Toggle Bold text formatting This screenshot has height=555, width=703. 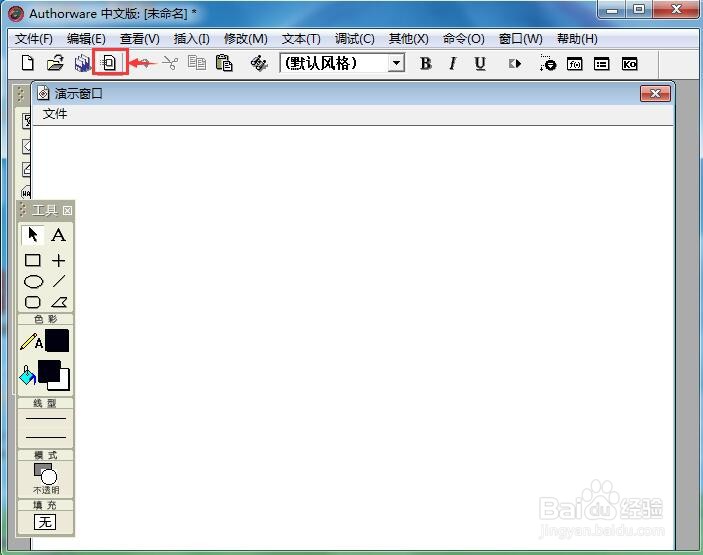(425, 64)
